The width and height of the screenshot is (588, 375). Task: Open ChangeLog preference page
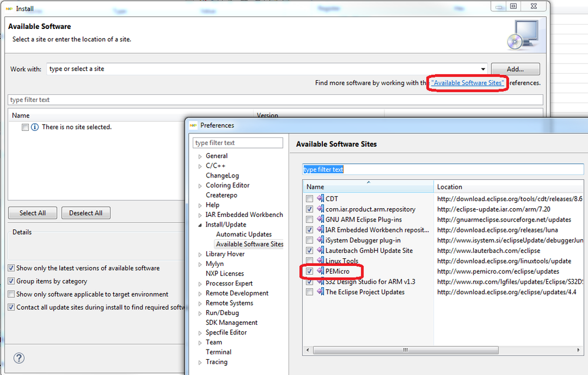click(x=222, y=175)
